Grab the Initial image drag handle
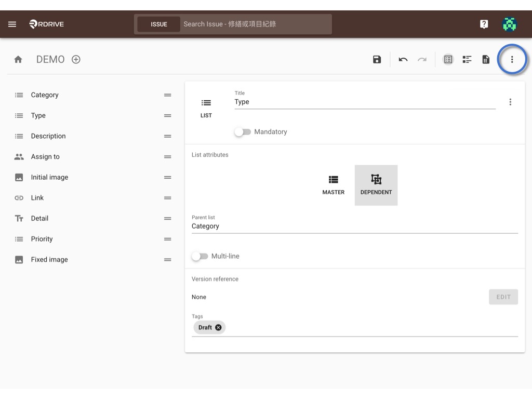The height and width of the screenshot is (399, 532). [168, 178]
